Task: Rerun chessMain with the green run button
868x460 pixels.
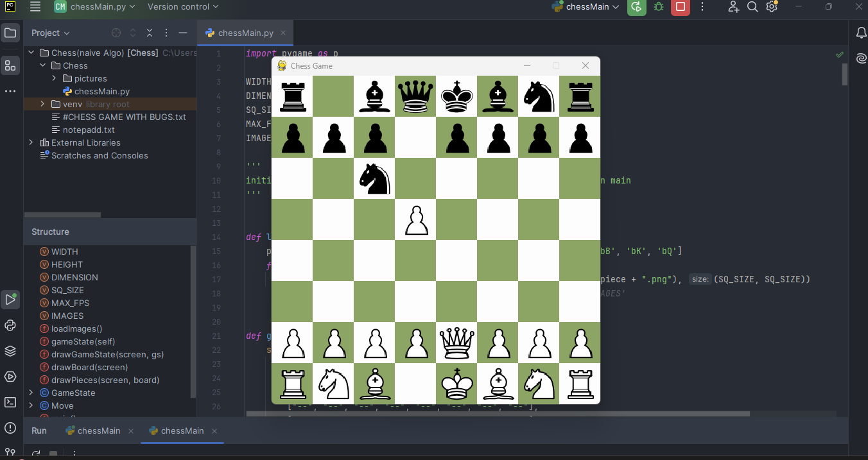Action: click(637, 8)
